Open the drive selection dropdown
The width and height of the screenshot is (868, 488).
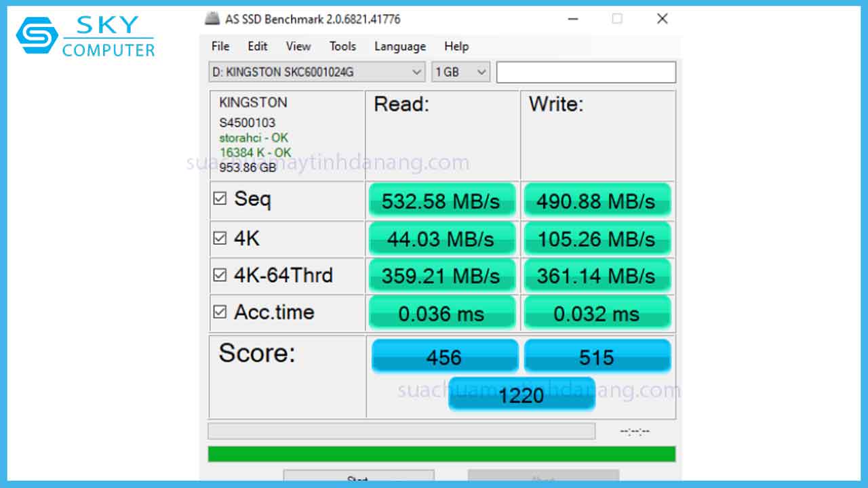(317, 72)
